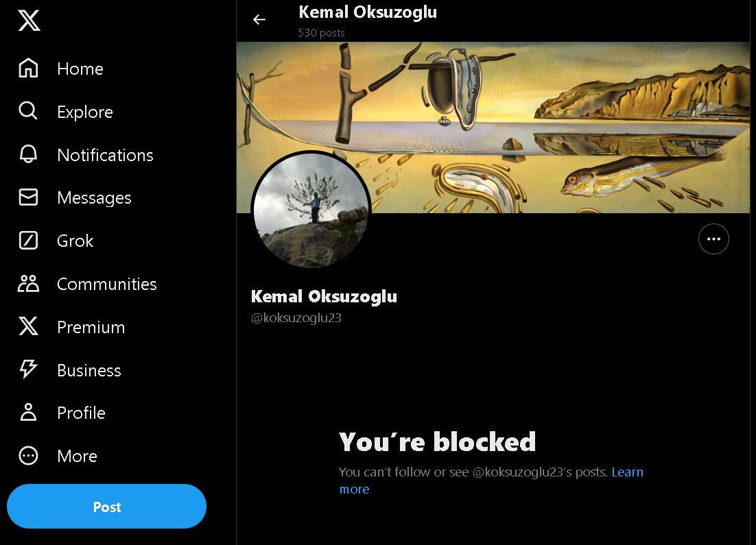View Kemal Oksuzoglu's profile picture
Screen dimensions: 756x545
[311, 210]
